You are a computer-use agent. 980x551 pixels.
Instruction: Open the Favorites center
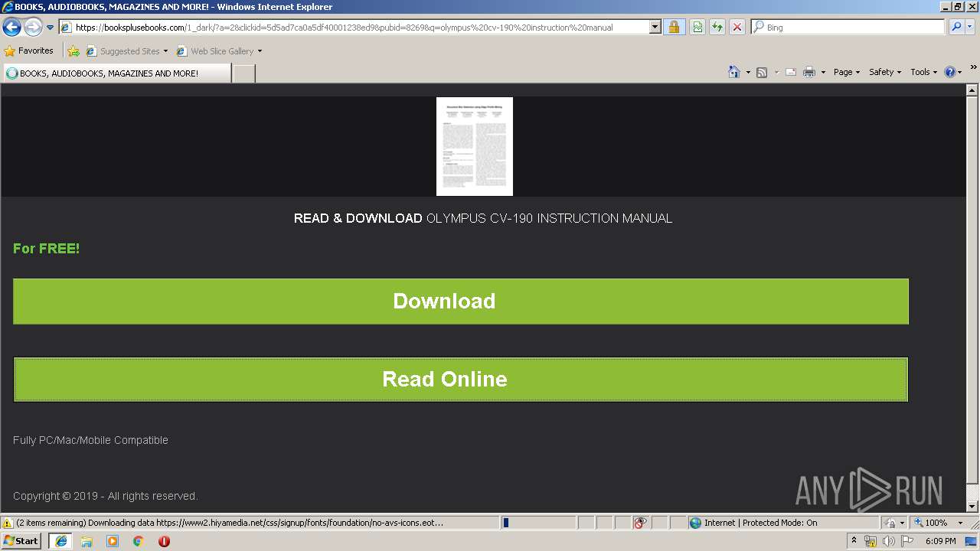pyautogui.click(x=29, y=51)
